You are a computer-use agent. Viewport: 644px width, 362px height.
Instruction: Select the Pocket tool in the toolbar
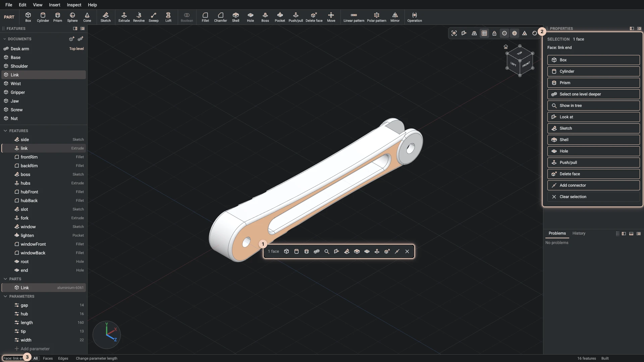tap(280, 17)
